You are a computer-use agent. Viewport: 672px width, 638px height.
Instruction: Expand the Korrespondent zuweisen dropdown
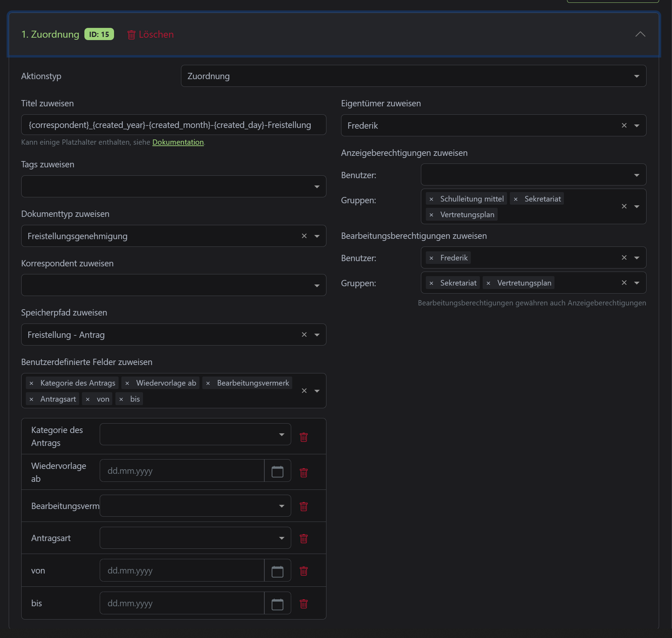[173, 285]
